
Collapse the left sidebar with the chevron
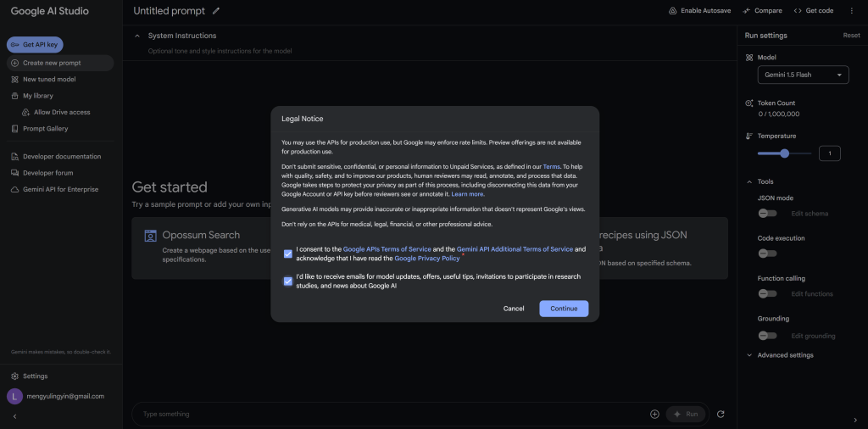point(15,416)
